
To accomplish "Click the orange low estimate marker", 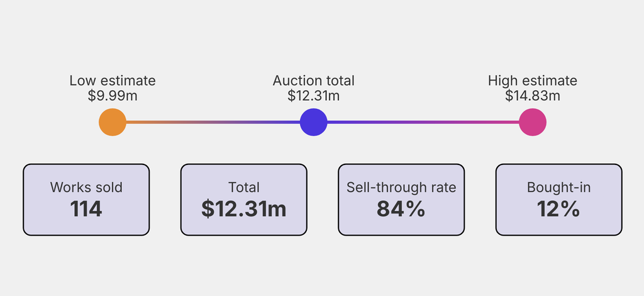I will [113, 122].
